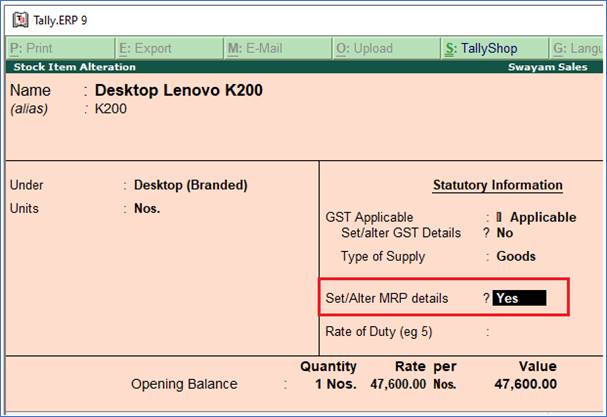
Task: Select the Name field Desktop Lenovo K200
Action: pyautogui.click(x=178, y=90)
